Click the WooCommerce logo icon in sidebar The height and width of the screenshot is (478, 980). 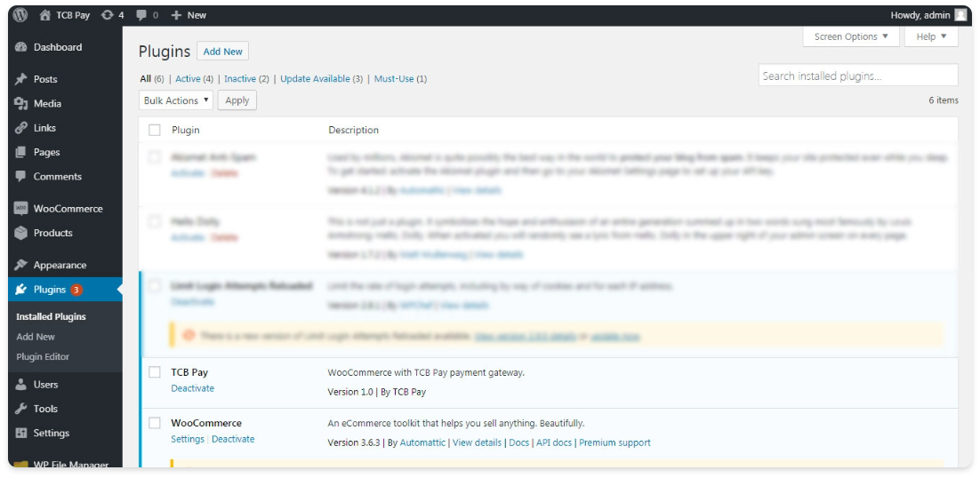coord(21,209)
